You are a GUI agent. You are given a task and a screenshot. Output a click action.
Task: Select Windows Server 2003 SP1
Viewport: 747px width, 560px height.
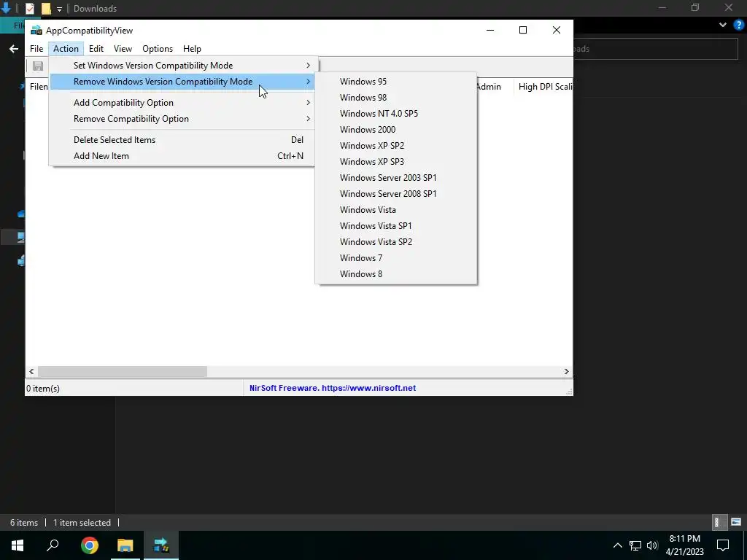point(396,178)
